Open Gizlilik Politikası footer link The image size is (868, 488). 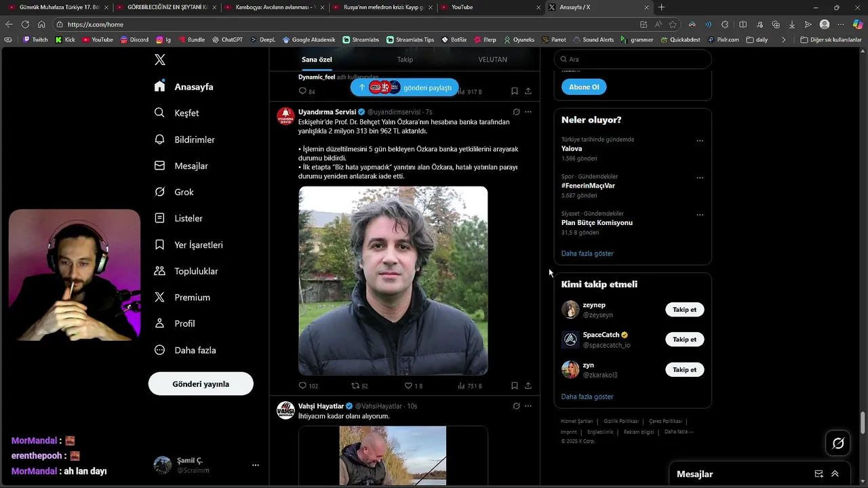[x=620, y=421]
